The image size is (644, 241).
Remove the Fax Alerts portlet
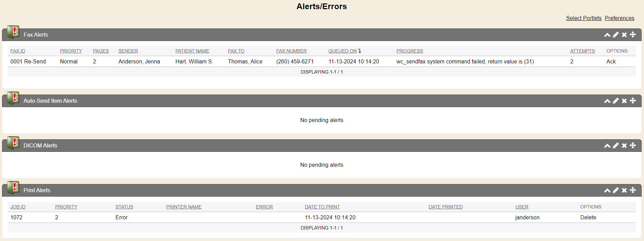tap(624, 35)
